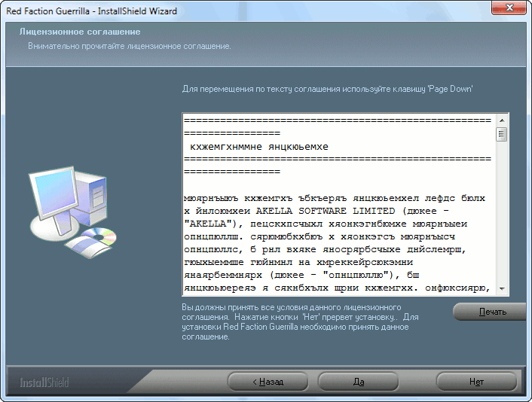Viewport: 532px width, 402px height.
Task: Click the license text scrollbar down arrow
Action: [502, 289]
